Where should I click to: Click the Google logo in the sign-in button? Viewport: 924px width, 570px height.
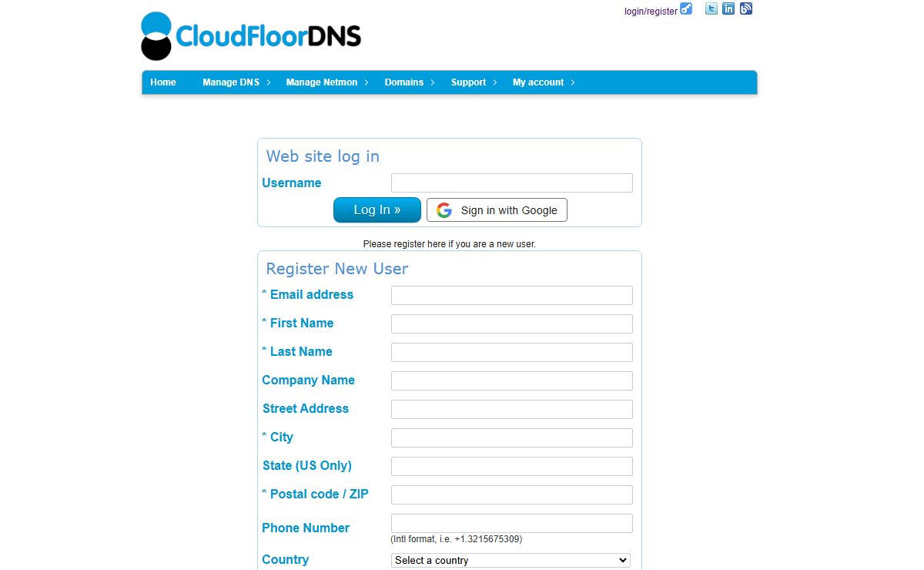click(x=444, y=210)
